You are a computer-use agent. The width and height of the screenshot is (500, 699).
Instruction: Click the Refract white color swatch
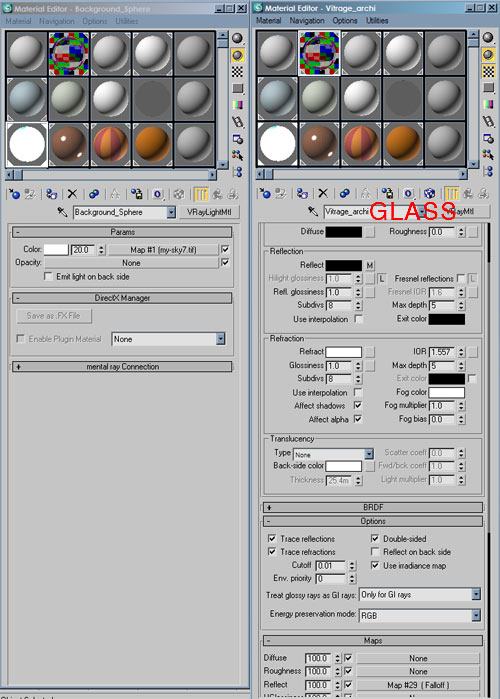344,352
